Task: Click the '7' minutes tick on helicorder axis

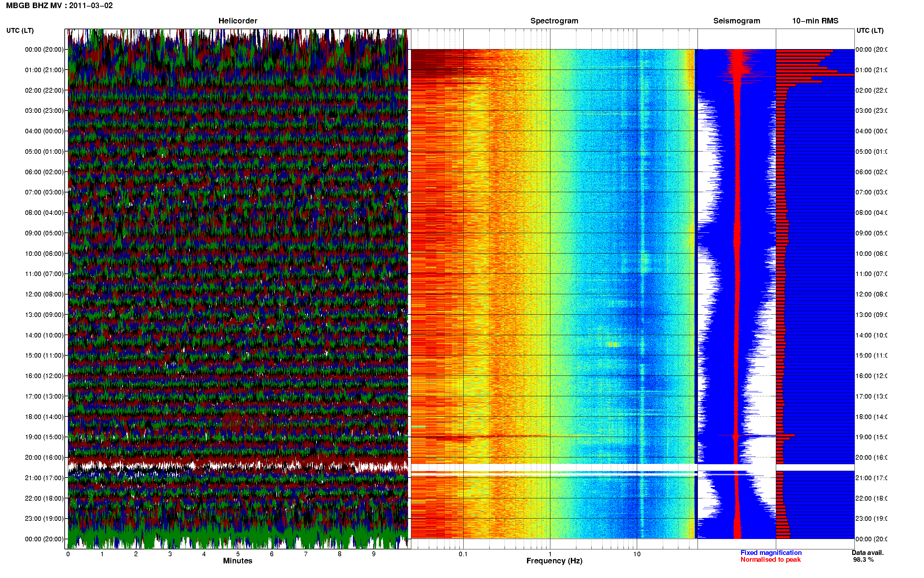Action: 306,554
